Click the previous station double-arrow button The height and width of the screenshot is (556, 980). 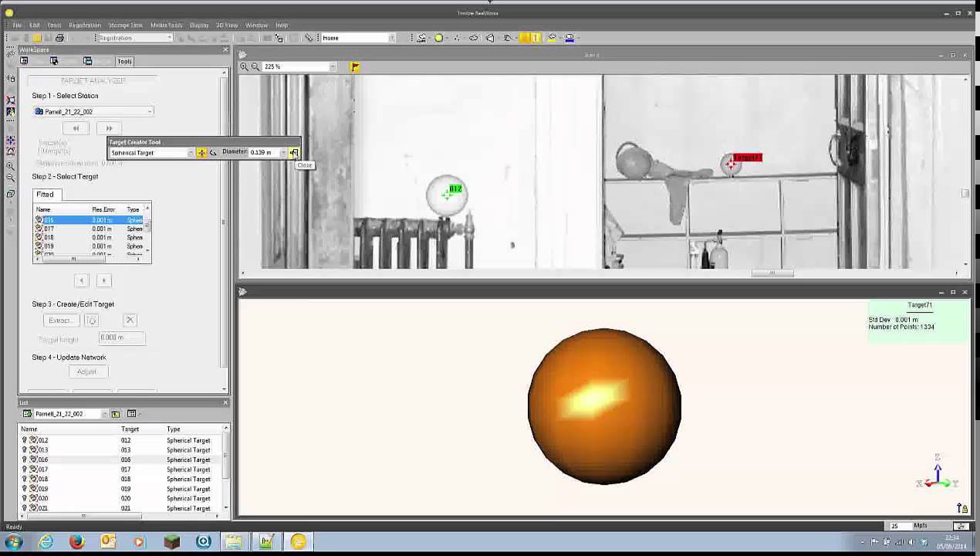(76, 128)
